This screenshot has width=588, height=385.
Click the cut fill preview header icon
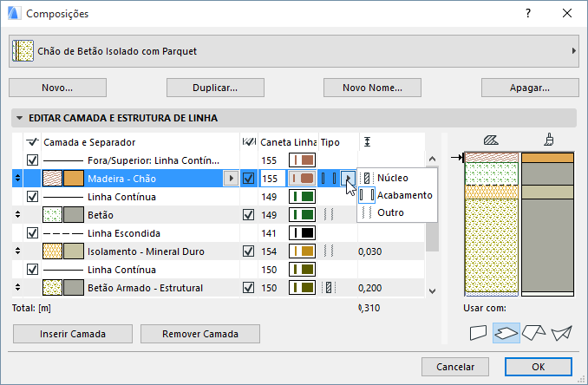pos(491,140)
